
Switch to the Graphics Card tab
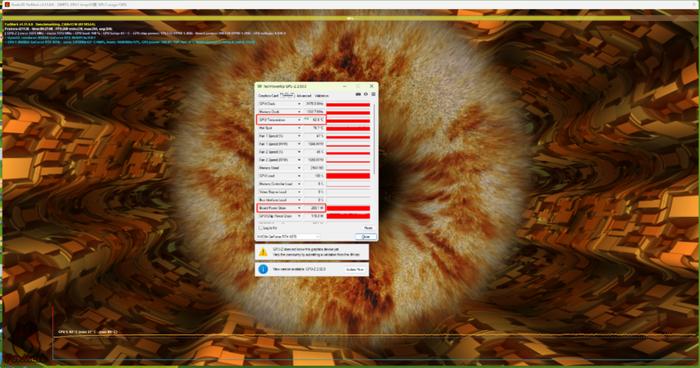pyautogui.click(x=268, y=96)
